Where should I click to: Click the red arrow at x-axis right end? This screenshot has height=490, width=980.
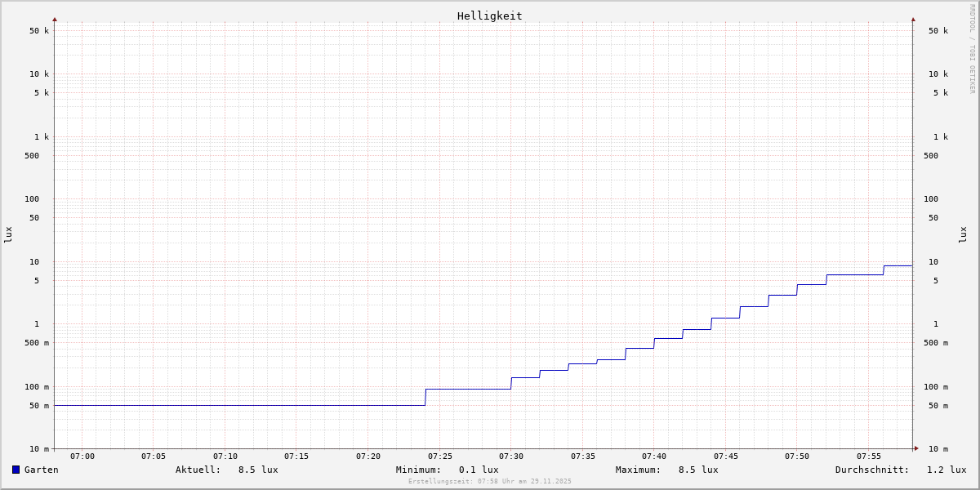tap(916, 448)
